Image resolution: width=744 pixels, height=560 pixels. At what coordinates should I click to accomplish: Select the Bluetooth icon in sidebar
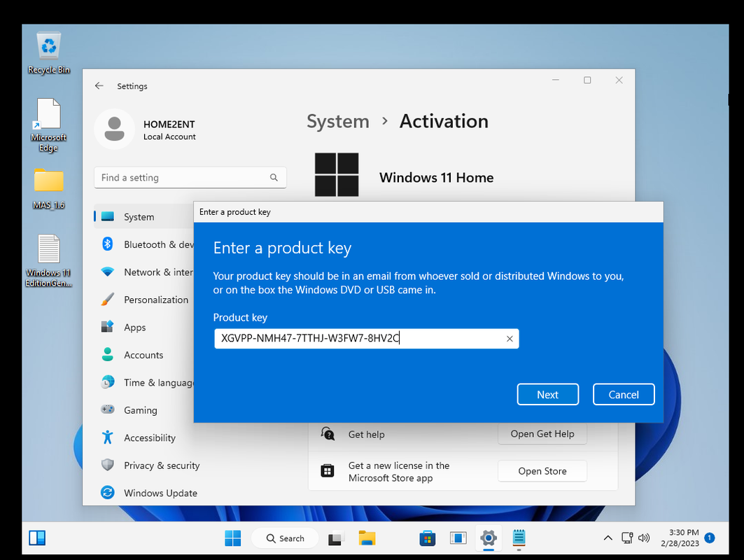(108, 244)
